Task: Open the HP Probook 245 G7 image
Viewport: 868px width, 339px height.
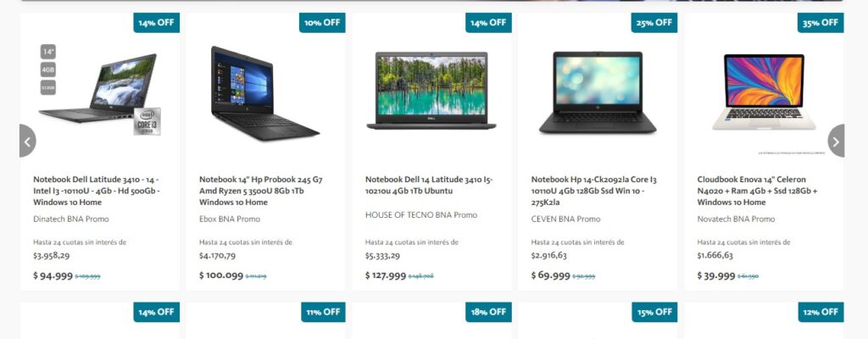Action: pyautogui.click(x=264, y=93)
